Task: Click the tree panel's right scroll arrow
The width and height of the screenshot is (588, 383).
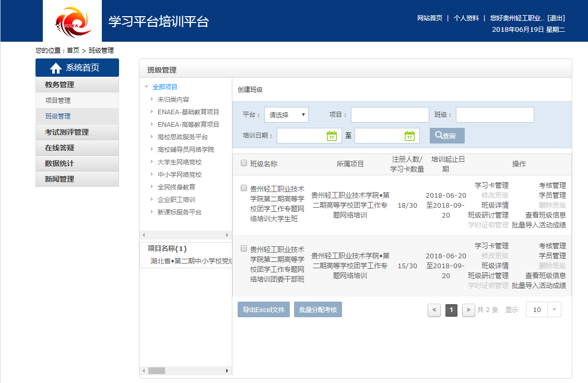Action: point(227,235)
